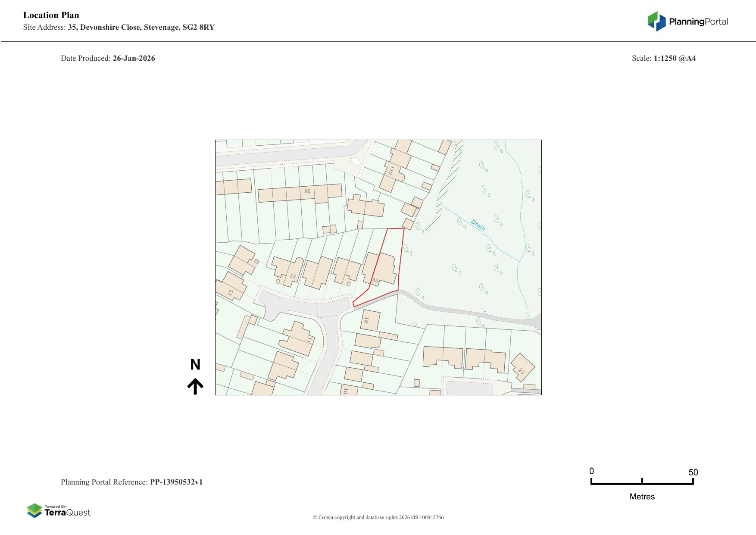This screenshot has height=535, width=756.
Task: Select the building numbered 35
Action: 379,269
